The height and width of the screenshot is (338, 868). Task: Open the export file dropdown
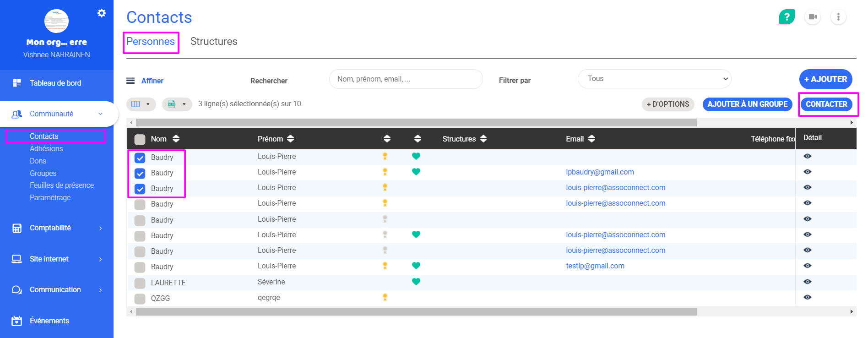coord(177,104)
